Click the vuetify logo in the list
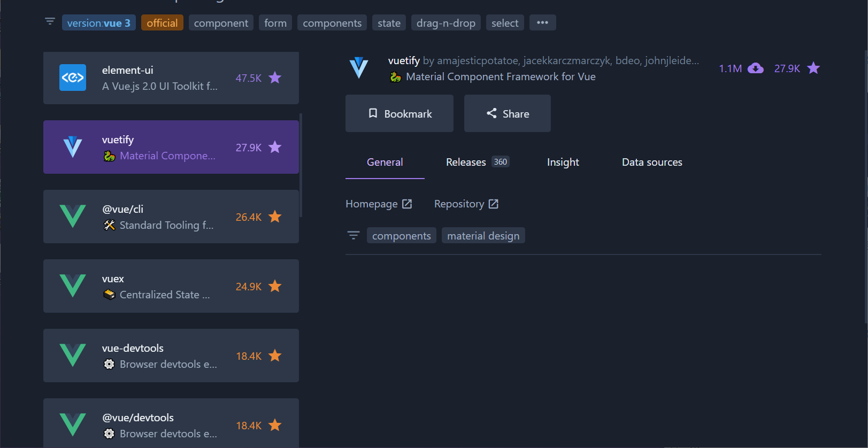868x448 pixels. pos(73,147)
